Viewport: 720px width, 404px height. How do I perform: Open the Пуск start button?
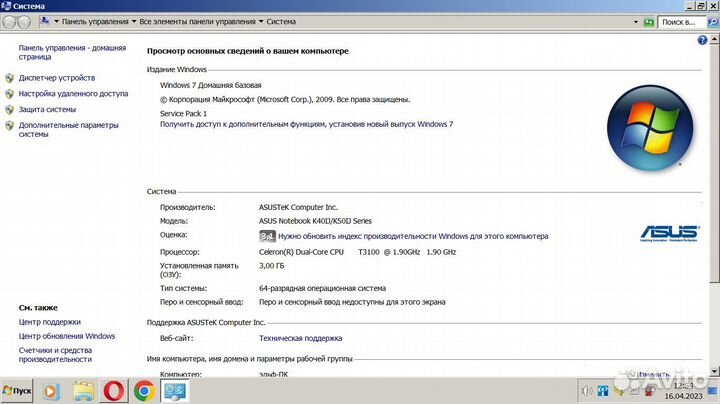[x=17, y=391]
